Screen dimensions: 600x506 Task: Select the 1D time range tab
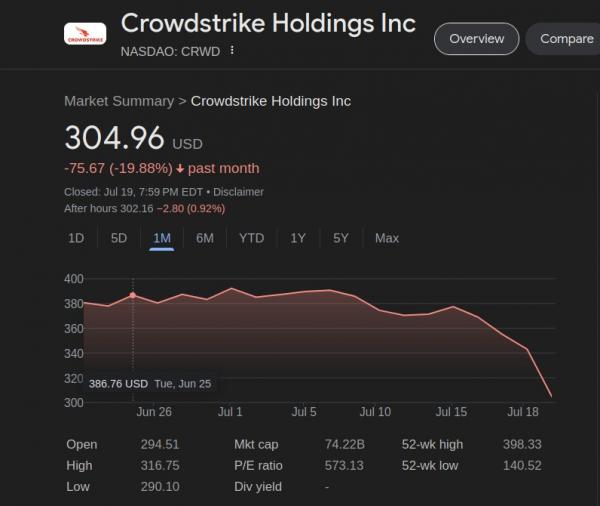click(x=76, y=238)
